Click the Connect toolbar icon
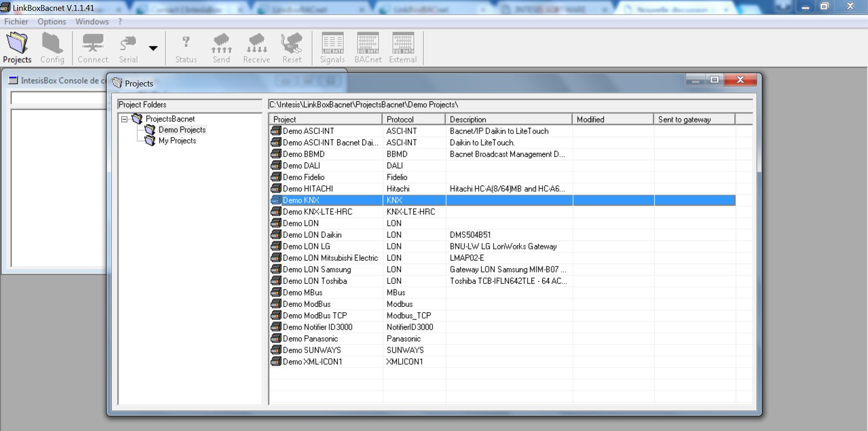The width and height of the screenshot is (868, 431). [x=93, y=47]
